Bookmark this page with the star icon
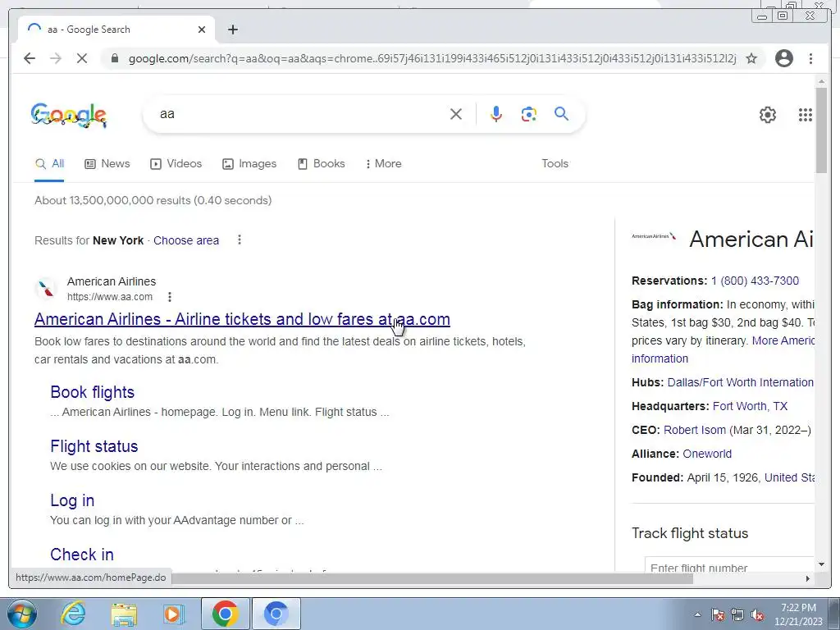 [751, 58]
